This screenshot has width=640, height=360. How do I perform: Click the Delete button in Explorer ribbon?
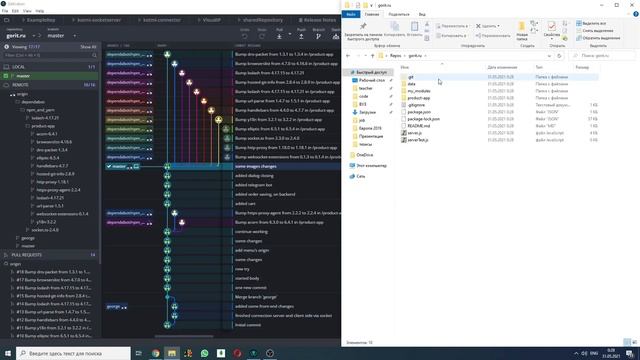488,26
